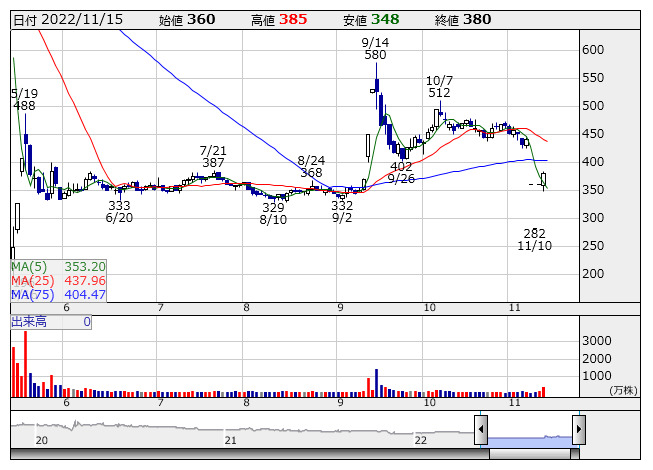The width and height of the screenshot is (653, 470).
Task: Click the left range handle arrow
Action: (481, 429)
